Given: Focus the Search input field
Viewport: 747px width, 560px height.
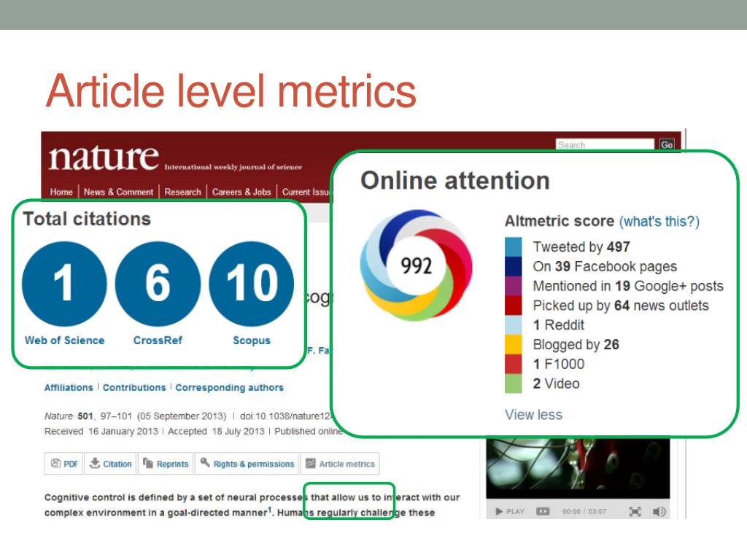Looking at the screenshot, I should tap(605, 145).
